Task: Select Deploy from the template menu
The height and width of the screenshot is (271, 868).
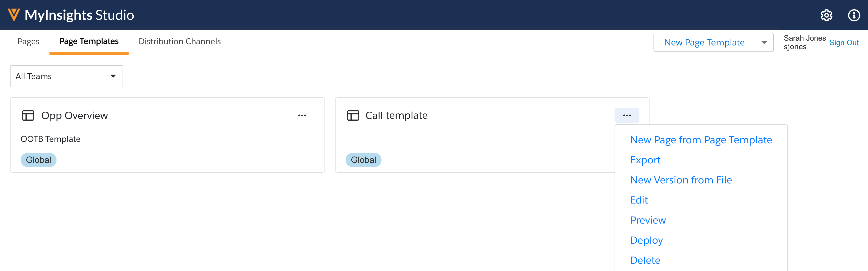Action: coord(646,240)
